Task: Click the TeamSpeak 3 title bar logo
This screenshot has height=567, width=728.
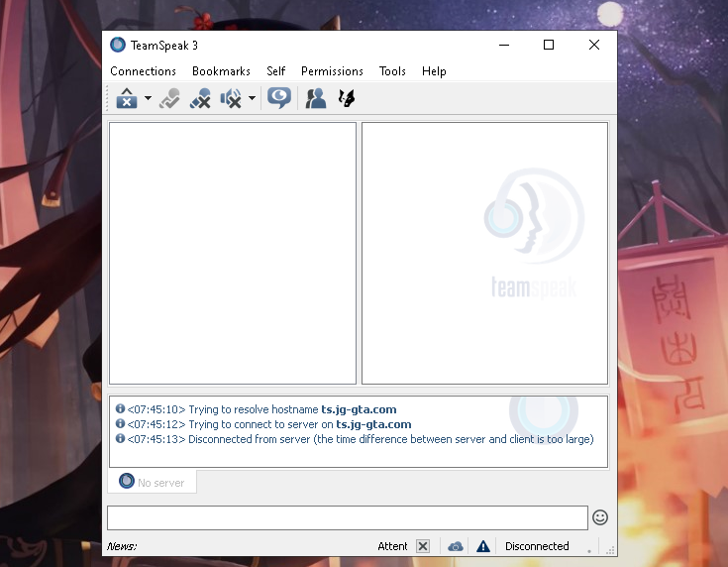Action: 118,45
